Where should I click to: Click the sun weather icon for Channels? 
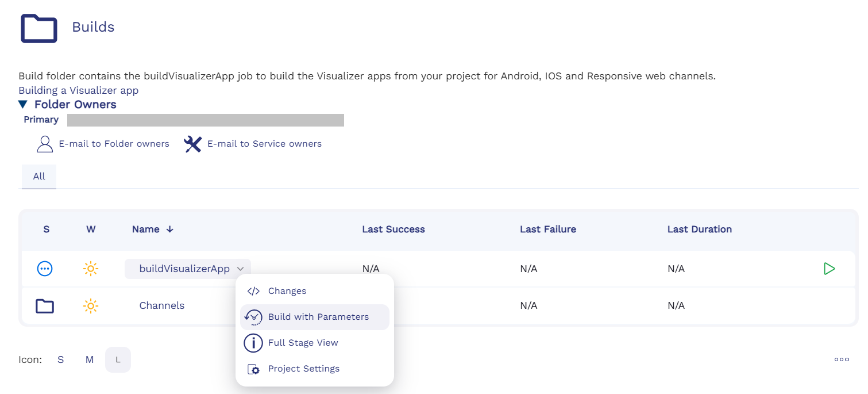tap(90, 306)
